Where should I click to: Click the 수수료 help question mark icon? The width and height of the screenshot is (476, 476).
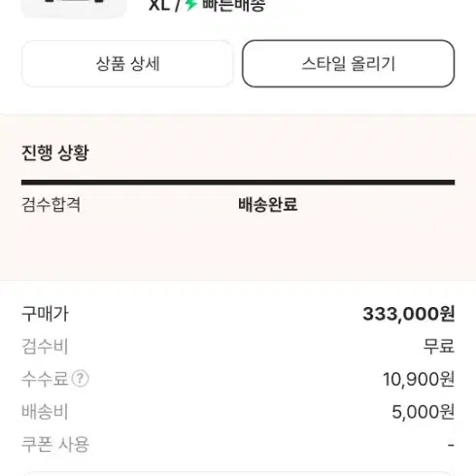[x=80, y=379]
